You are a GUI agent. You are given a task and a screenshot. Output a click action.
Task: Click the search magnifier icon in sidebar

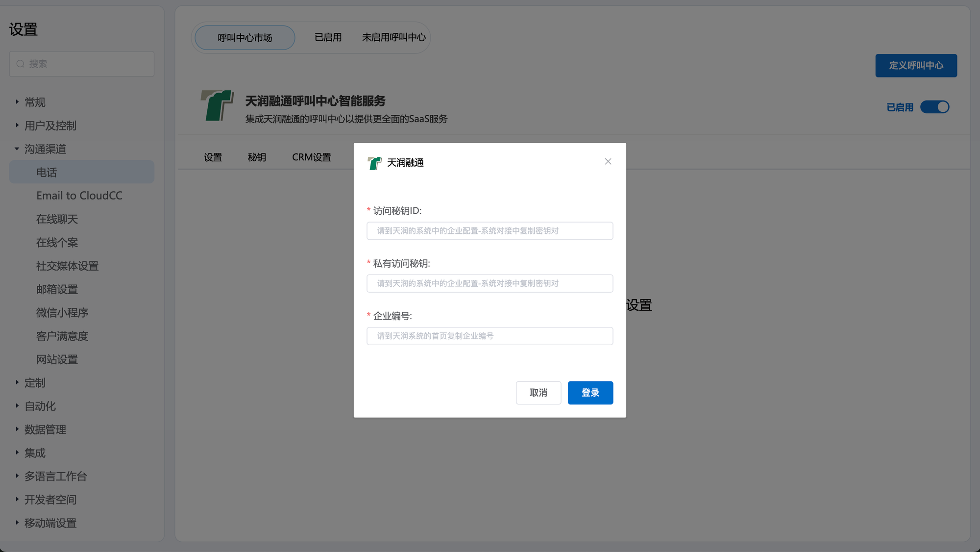click(x=21, y=64)
